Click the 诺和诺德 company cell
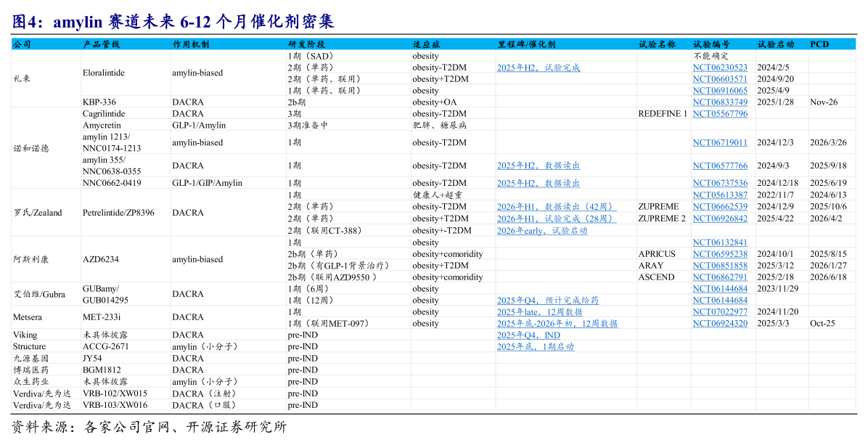Screen dimensions: 868x445 point(31,148)
